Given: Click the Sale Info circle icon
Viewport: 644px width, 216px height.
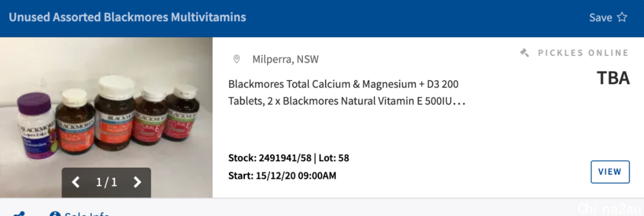Looking at the screenshot, I should 55,214.
